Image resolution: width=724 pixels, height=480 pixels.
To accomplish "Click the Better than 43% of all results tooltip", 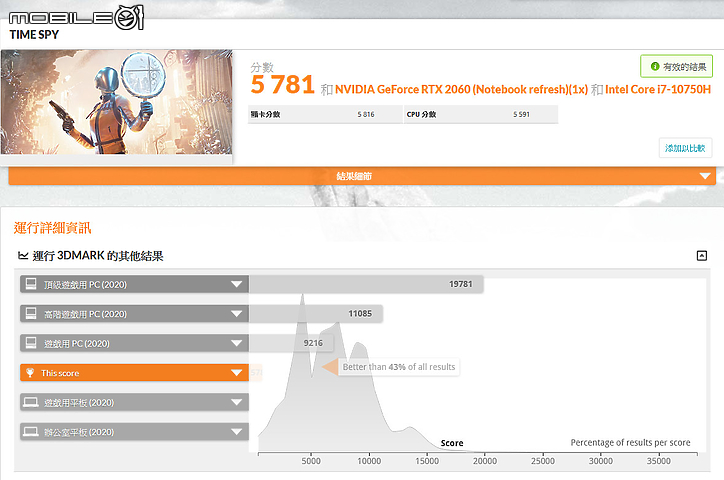I will [x=399, y=367].
